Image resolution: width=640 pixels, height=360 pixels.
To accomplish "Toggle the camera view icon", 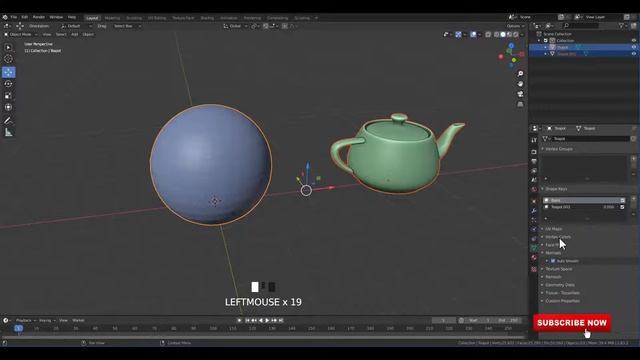I will 520,94.
